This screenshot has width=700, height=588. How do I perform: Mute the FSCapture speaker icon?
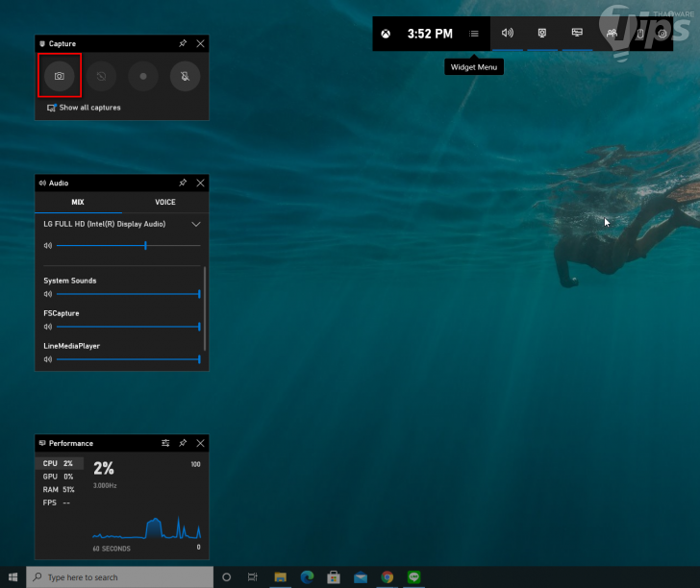[x=48, y=327]
